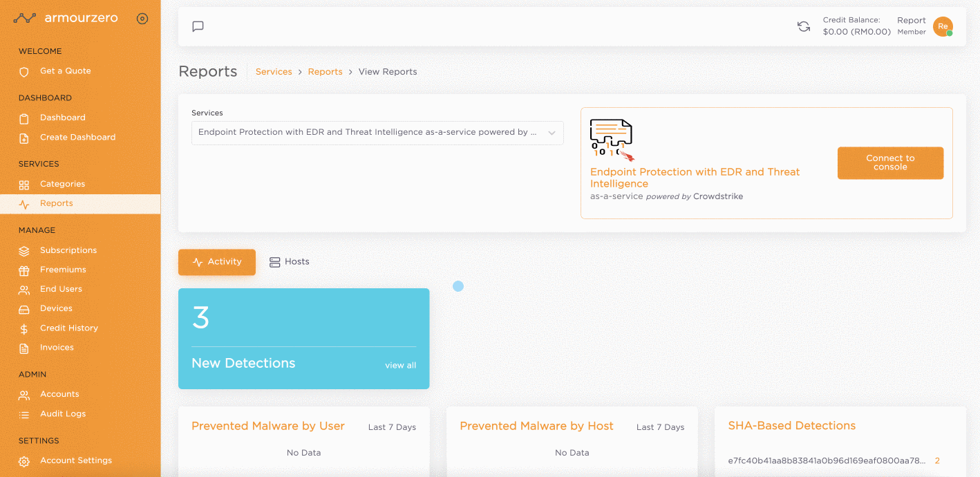Click the Categories grid icon
Screen dimensions: 980x477
click(x=24, y=185)
